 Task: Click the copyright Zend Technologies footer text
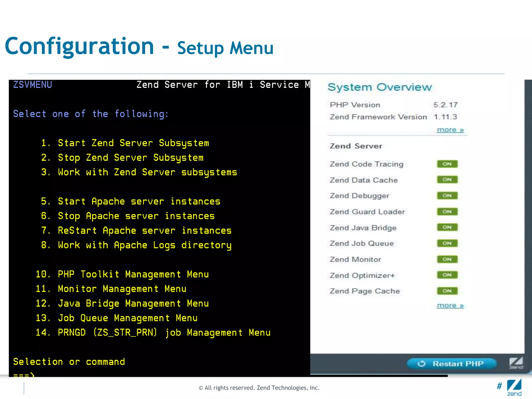coord(259,388)
